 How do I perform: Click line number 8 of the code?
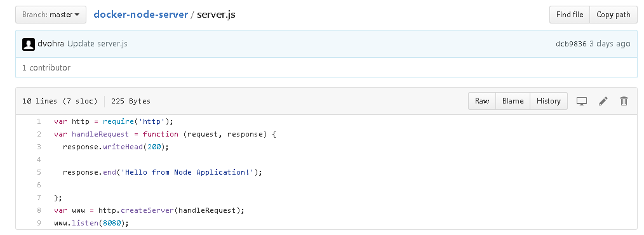39,210
